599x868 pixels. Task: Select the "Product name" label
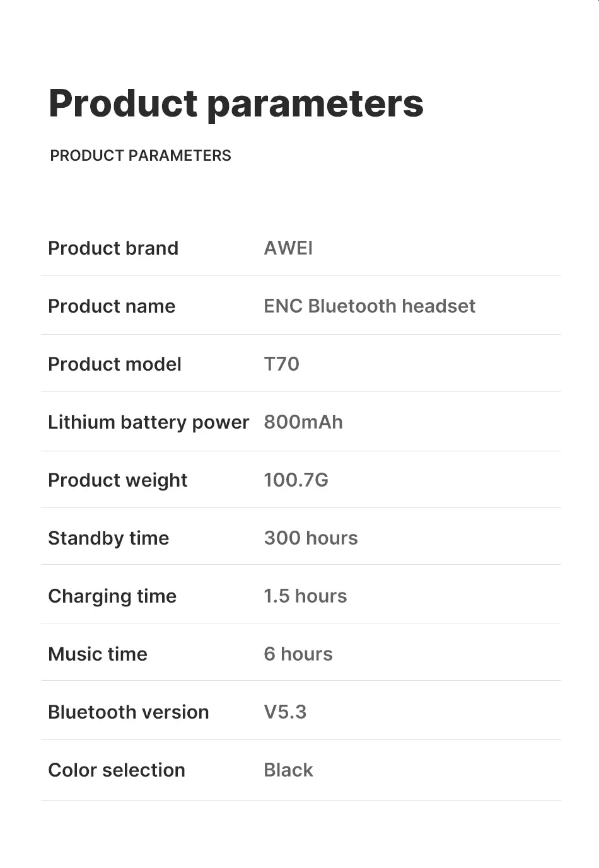[112, 306]
